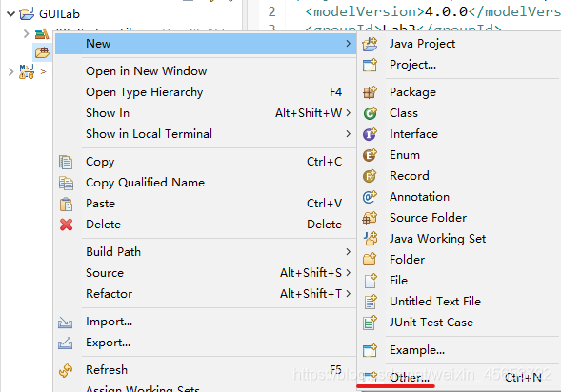The image size is (561, 392).
Task: Choose Open in New Window
Action: (206, 71)
